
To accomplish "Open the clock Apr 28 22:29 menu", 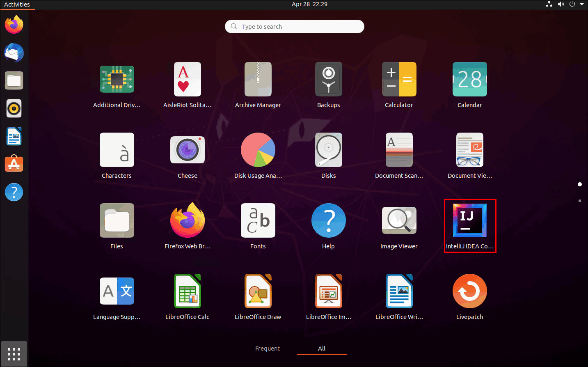I will coord(309,4).
